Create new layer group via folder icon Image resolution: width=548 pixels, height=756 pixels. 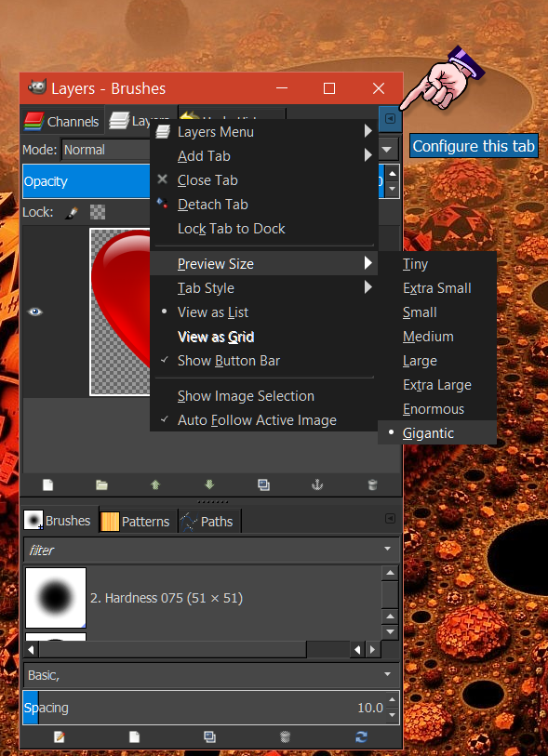point(101,484)
